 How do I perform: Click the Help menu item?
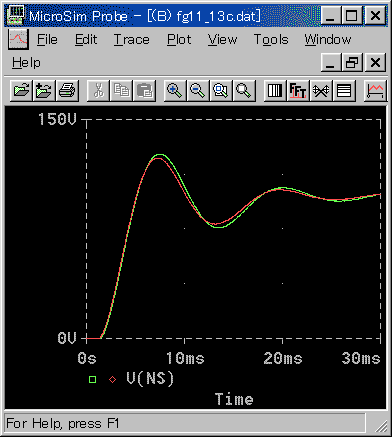(26, 63)
